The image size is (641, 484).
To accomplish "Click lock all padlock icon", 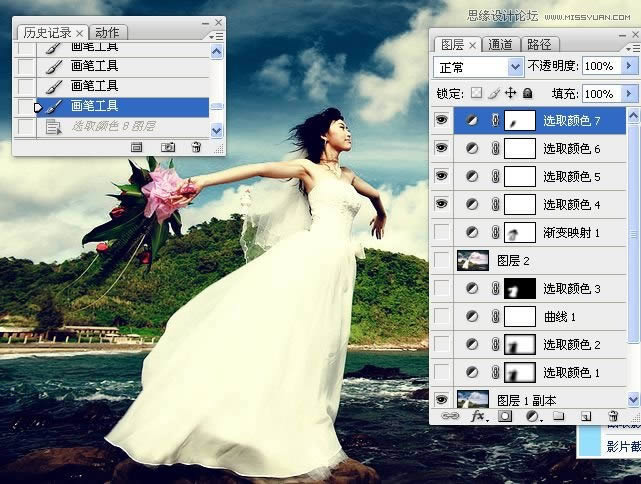I will 528,93.
